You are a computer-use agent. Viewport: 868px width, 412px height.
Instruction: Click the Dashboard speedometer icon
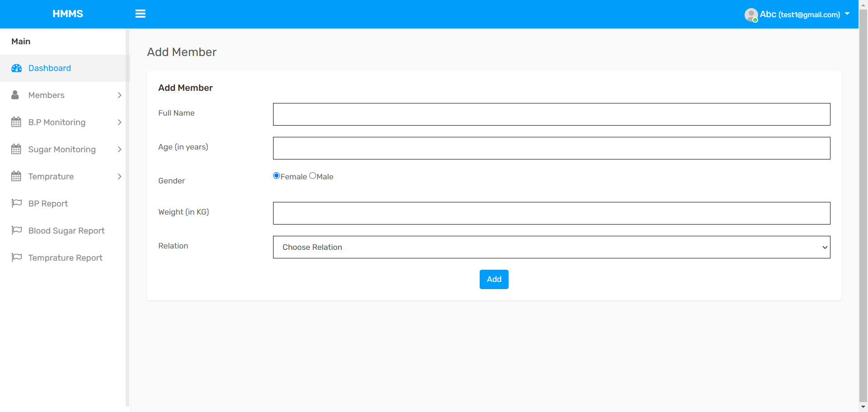(x=17, y=68)
